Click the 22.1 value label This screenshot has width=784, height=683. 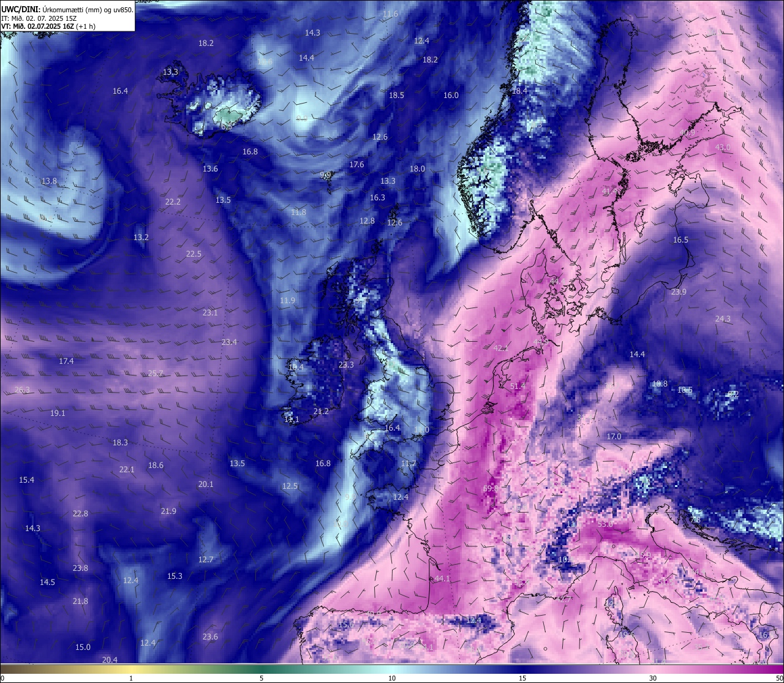coord(126,469)
